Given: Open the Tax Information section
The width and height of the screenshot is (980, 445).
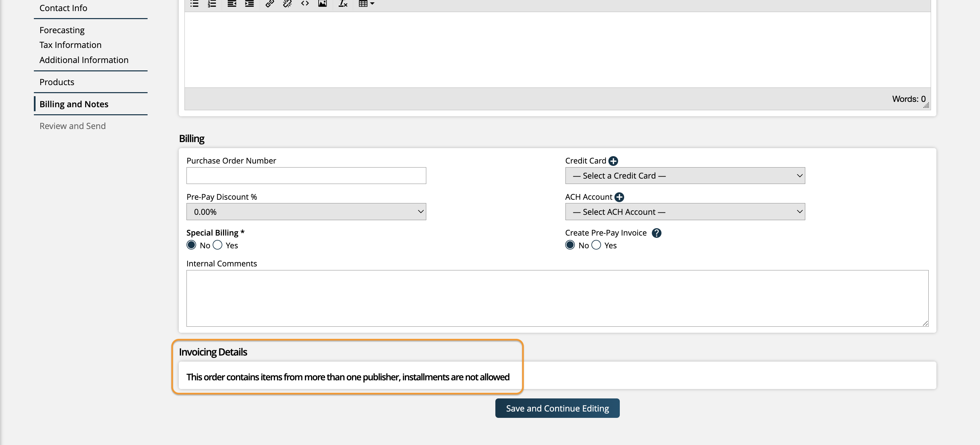Looking at the screenshot, I should coord(70,45).
